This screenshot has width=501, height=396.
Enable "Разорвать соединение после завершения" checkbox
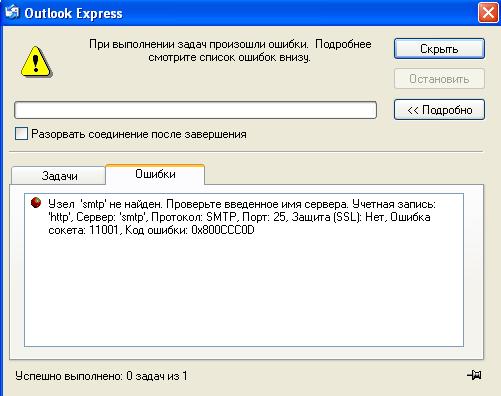point(21,134)
